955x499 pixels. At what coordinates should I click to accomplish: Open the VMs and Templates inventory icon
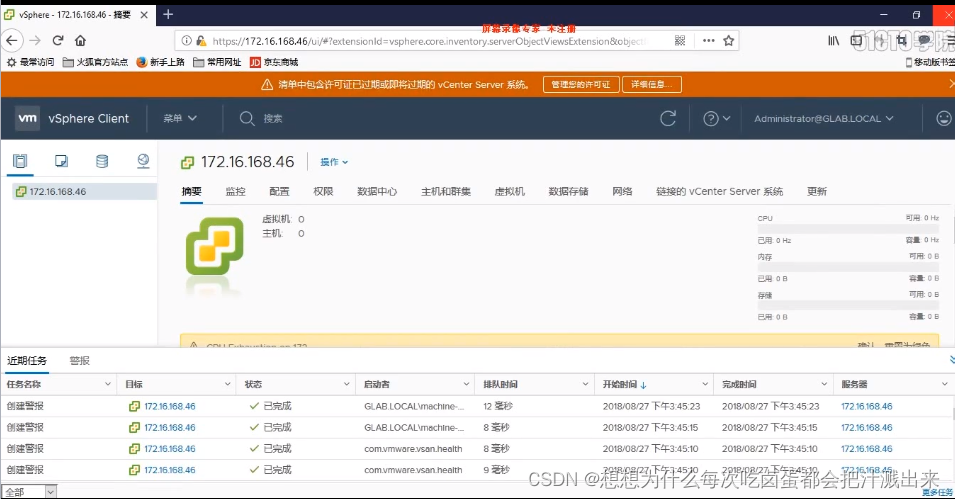(x=62, y=161)
